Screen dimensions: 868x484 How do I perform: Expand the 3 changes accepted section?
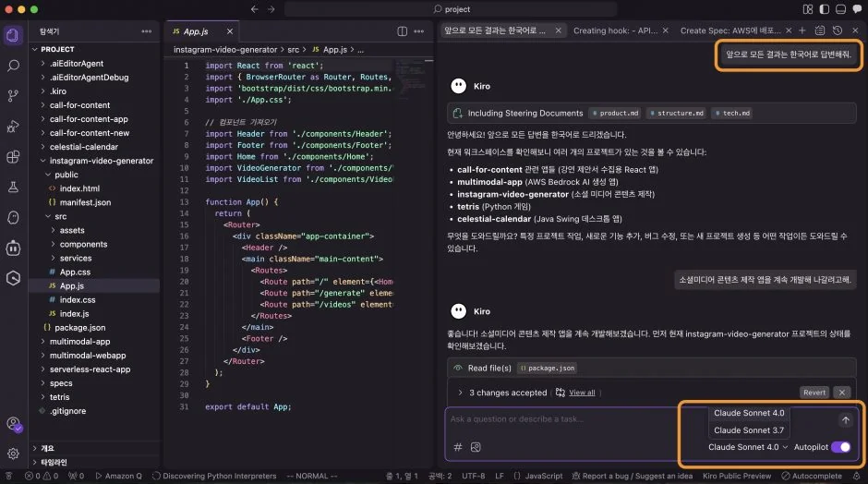click(x=460, y=393)
